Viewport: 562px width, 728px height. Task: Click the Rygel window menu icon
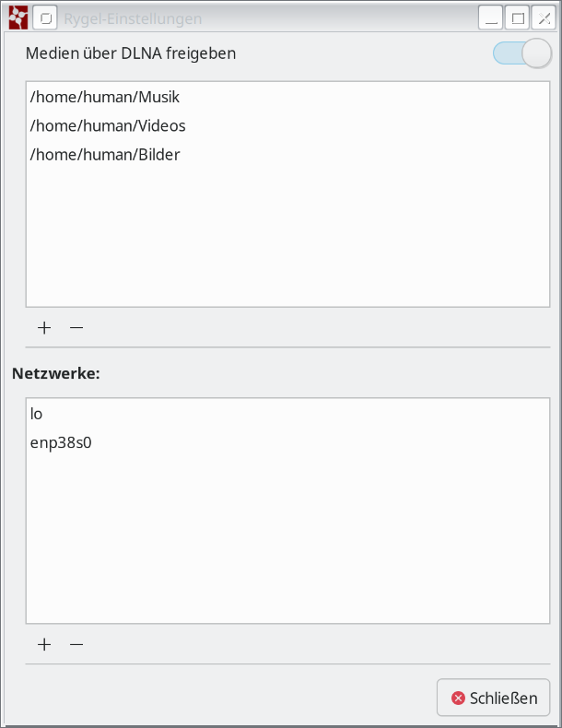pyautogui.click(x=18, y=18)
